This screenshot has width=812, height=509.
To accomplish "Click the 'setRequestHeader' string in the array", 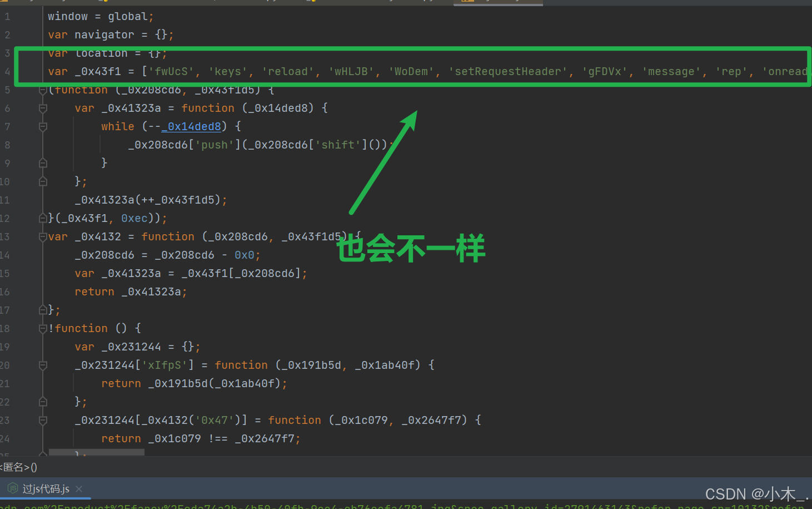I will 508,72.
